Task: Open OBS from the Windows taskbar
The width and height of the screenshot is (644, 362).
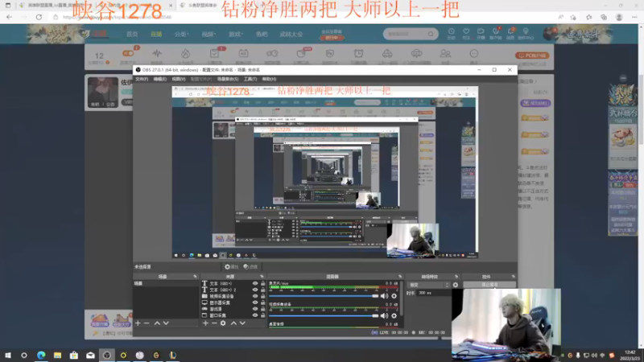Action: pyautogui.click(x=107, y=355)
